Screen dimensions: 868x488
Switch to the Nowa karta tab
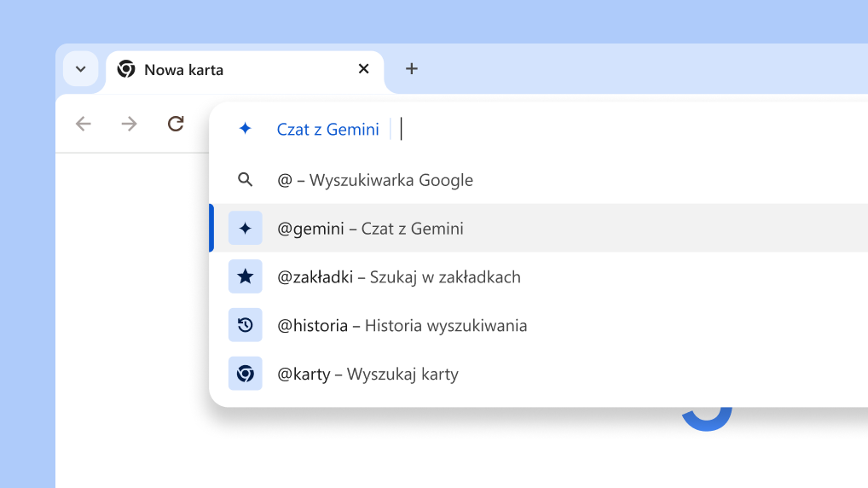pyautogui.click(x=245, y=70)
